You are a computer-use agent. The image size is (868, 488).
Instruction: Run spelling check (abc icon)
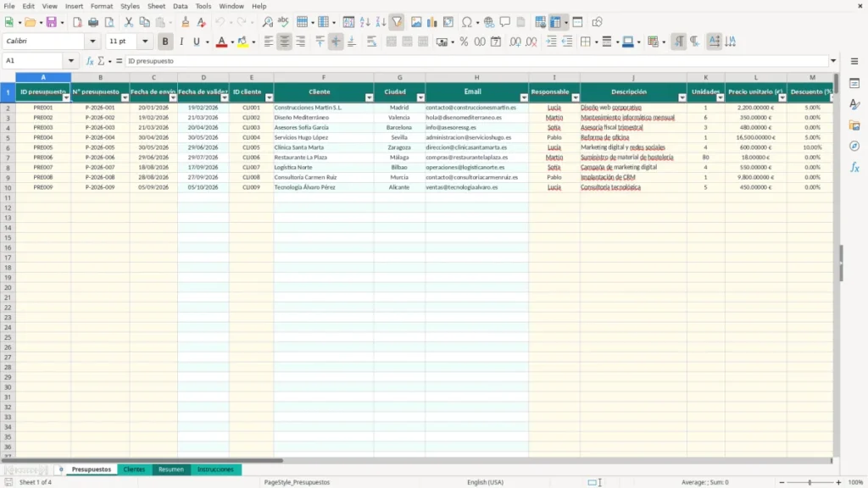pos(283,22)
